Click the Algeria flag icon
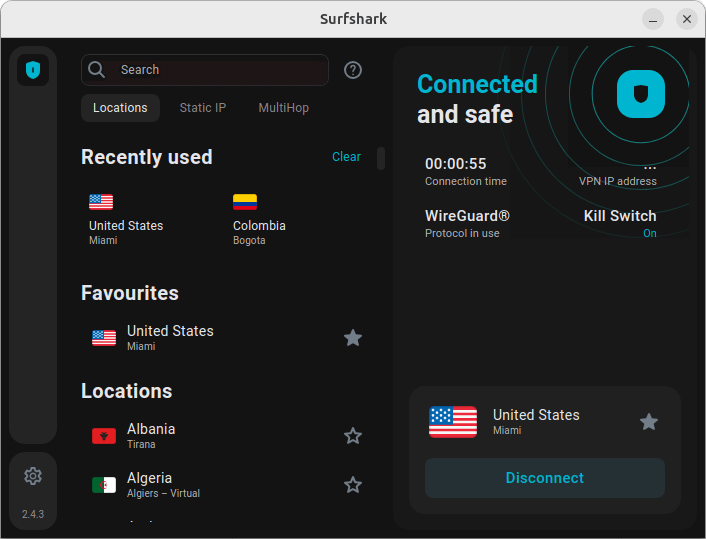The image size is (706, 539). [104, 485]
